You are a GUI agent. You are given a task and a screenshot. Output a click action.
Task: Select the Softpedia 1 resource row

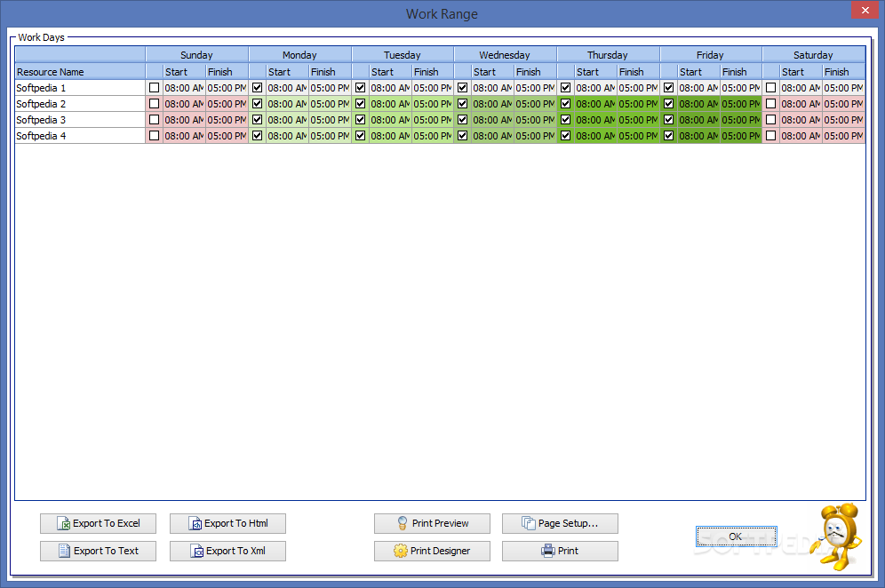80,88
